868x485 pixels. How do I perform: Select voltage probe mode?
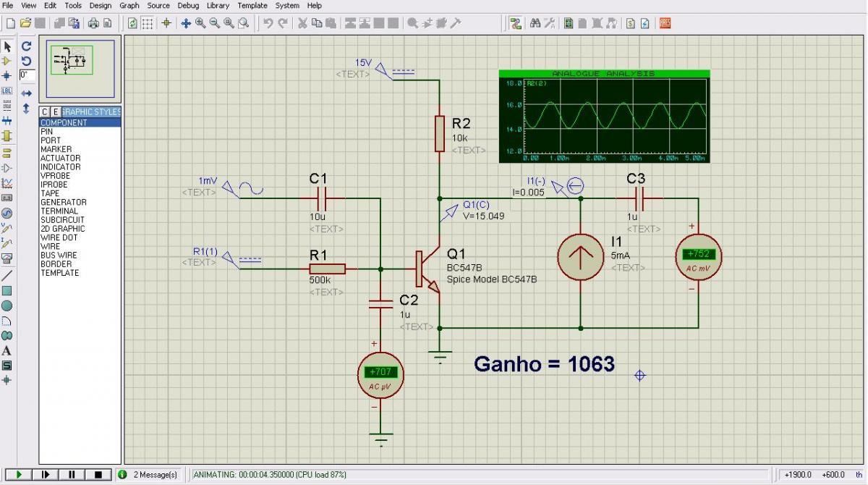[7, 228]
